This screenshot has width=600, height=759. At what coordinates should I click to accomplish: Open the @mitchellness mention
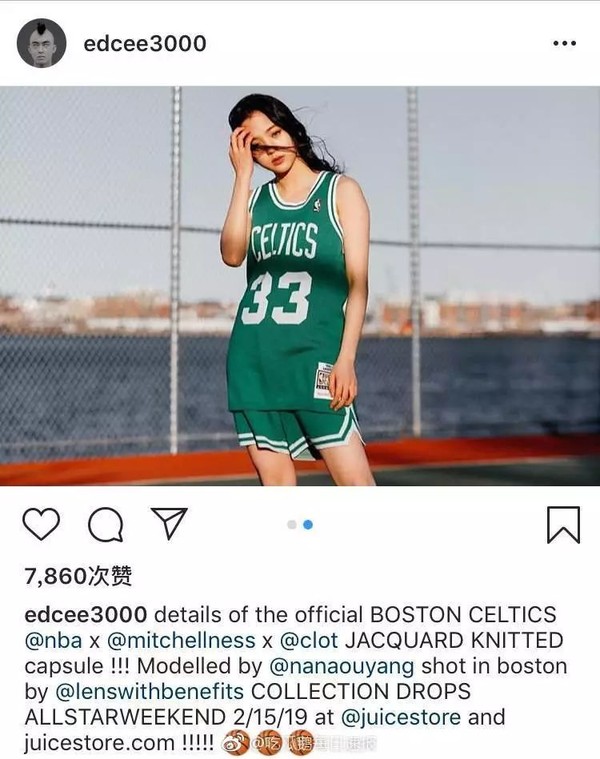click(180, 640)
